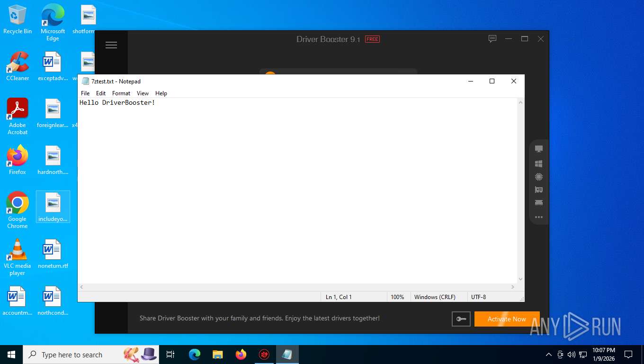644x364 pixels.
Task: Click Ln 1, Col 1 status text
Action: [x=339, y=297]
